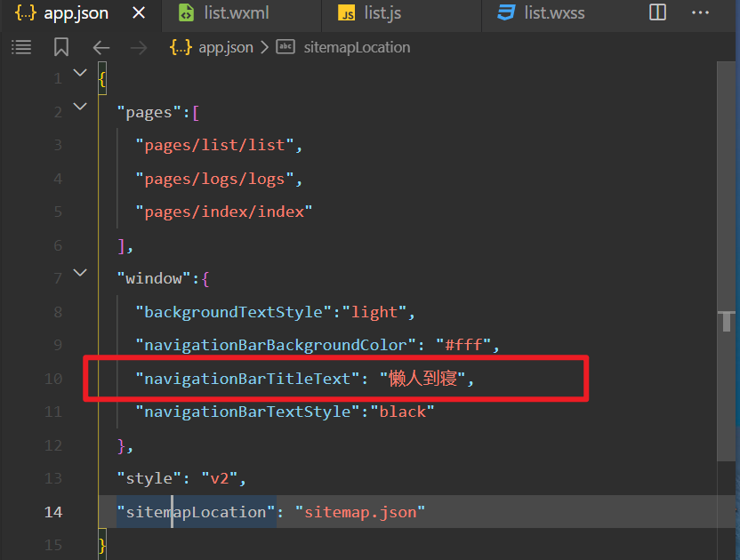Click the "pages/index/index" string
The width and height of the screenshot is (740, 560).
(x=224, y=212)
